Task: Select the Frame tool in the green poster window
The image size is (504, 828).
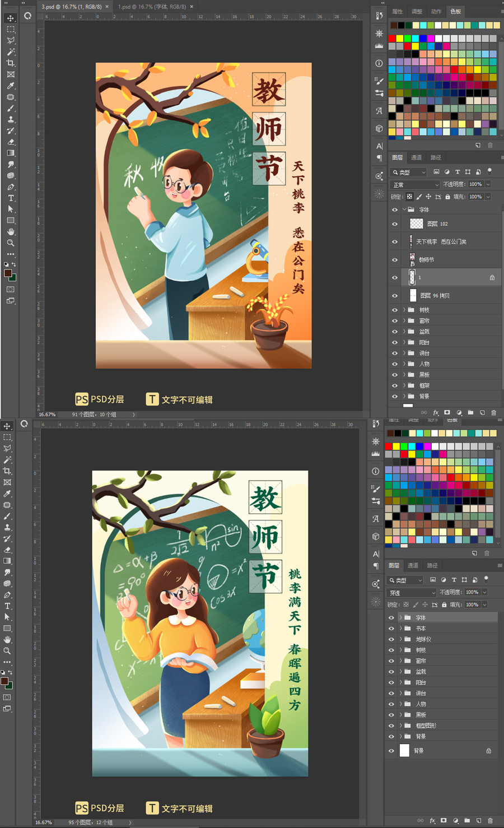Action: click(x=7, y=482)
